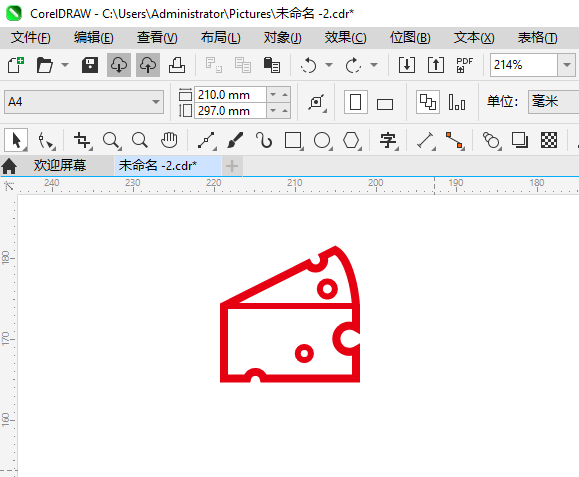The image size is (579, 477).
Task: Import a file
Action: click(x=407, y=65)
